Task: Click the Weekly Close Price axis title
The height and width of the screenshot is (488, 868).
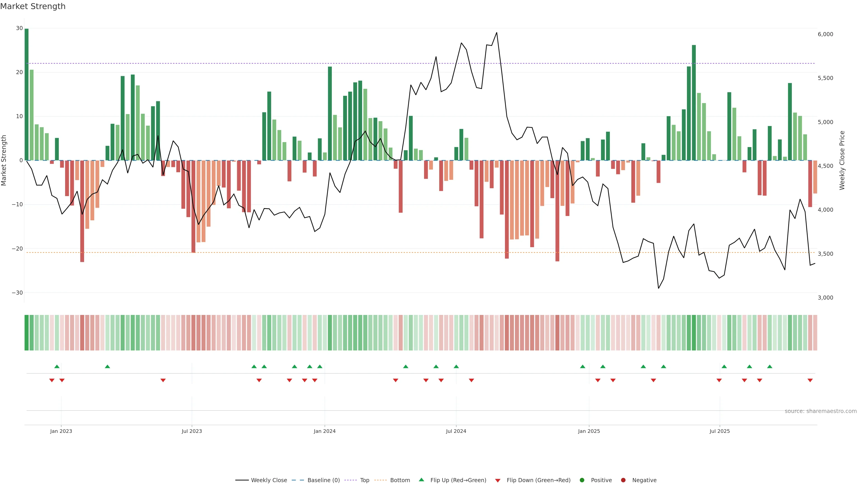Action: point(842,160)
